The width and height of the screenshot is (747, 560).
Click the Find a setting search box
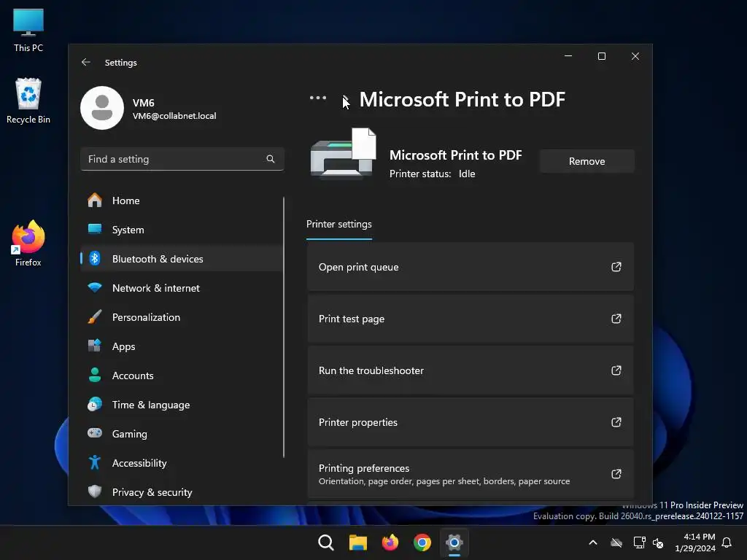(182, 159)
